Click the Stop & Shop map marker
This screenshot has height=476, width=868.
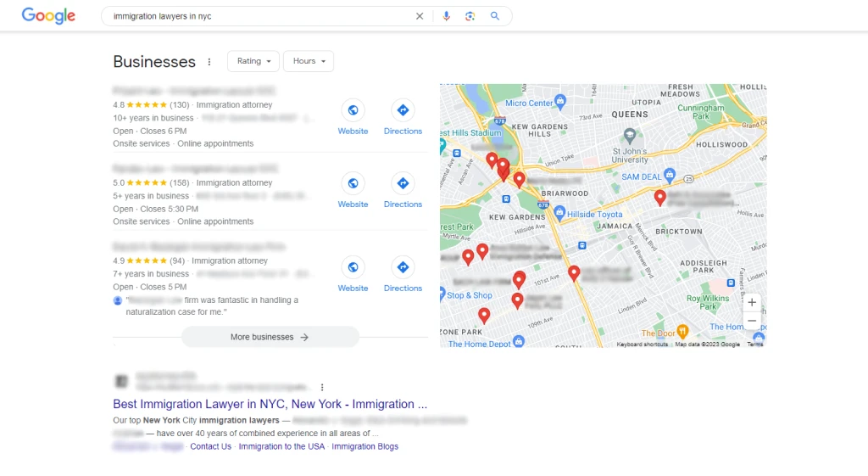pyautogui.click(x=442, y=294)
